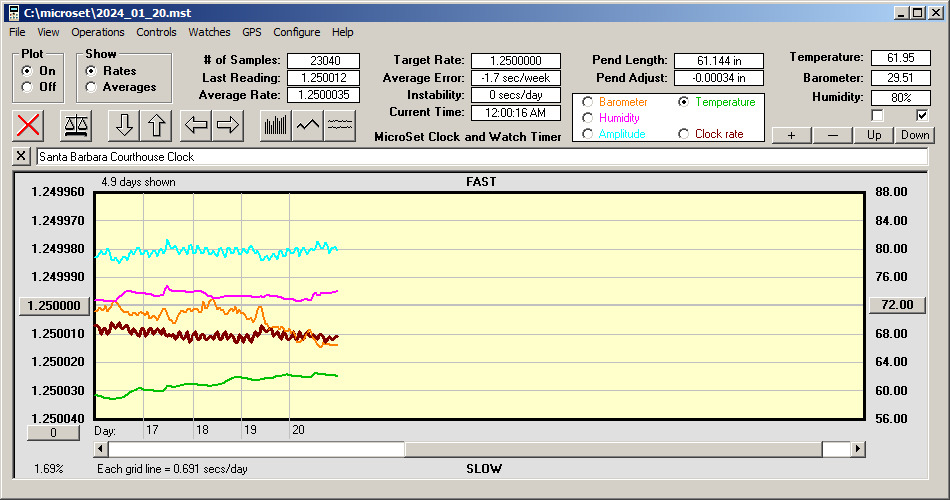Open the Configure menu
Viewport: 950px width, 500px height.
(x=297, y=32)
